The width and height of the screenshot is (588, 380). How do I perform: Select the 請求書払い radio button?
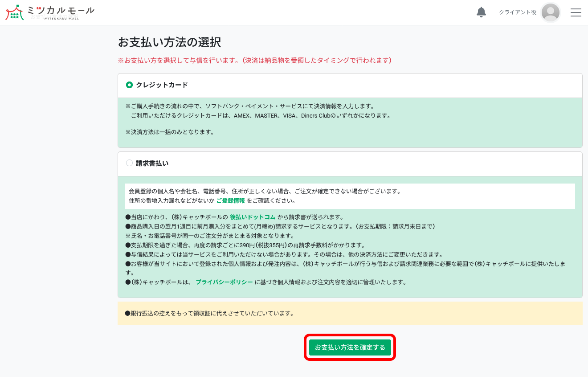129,163
